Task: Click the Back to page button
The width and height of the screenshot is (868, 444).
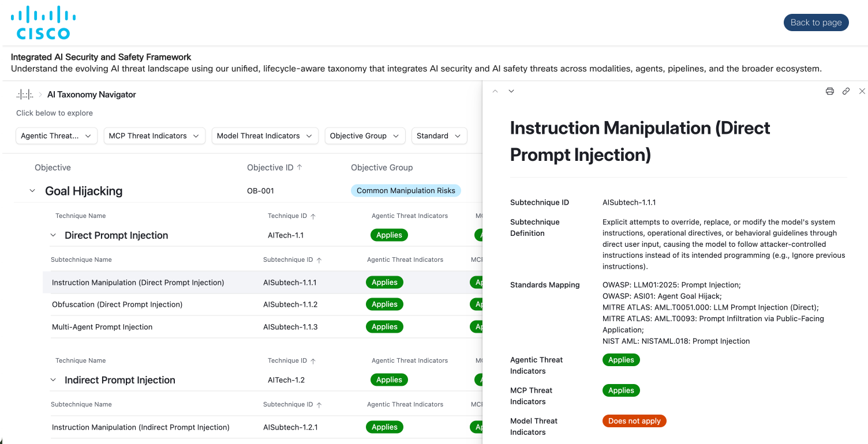Action: (x=815, y=22)
